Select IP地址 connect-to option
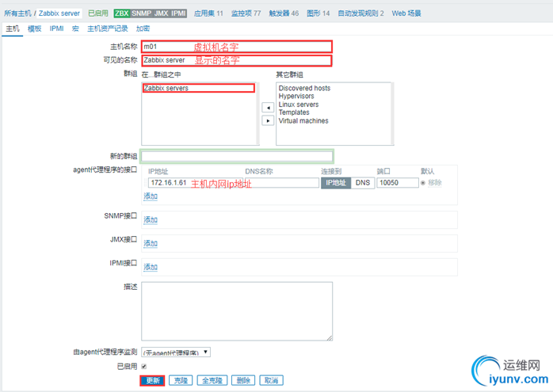 336,183
